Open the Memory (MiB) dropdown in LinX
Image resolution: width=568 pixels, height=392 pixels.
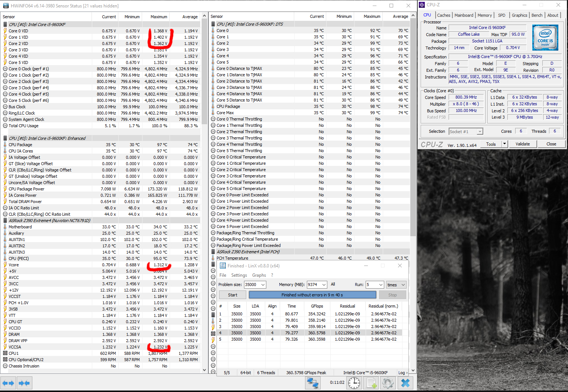[324, 285]
